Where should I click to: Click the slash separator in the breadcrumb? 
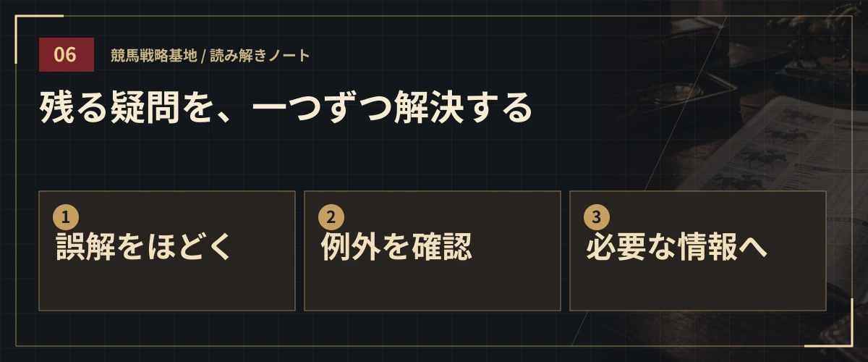pyautogui.click(x=203, y=56)
